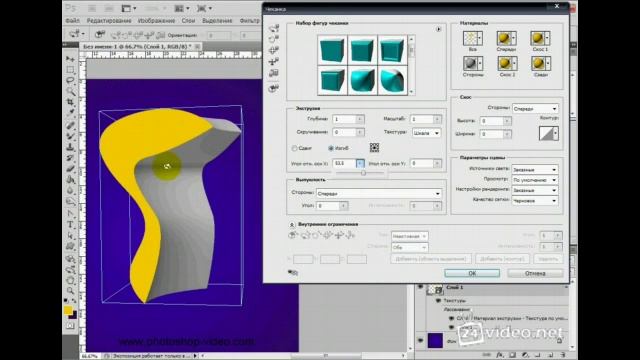Select the 3D mesh roll tool in dialog
The image size is (640, 360).
click(x=274, y=39)
